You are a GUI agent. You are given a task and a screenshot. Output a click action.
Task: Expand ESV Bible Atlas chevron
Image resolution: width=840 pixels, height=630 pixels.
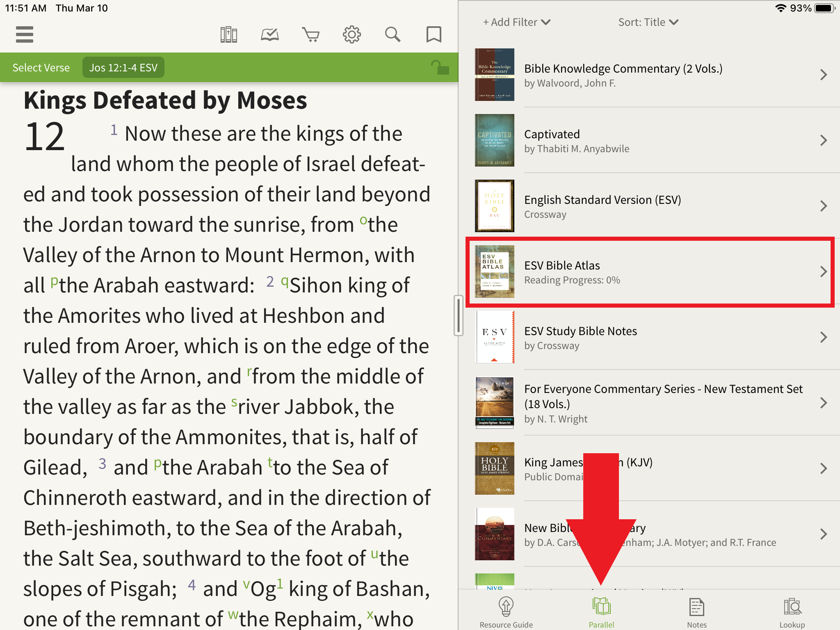[x=823, y=272]
